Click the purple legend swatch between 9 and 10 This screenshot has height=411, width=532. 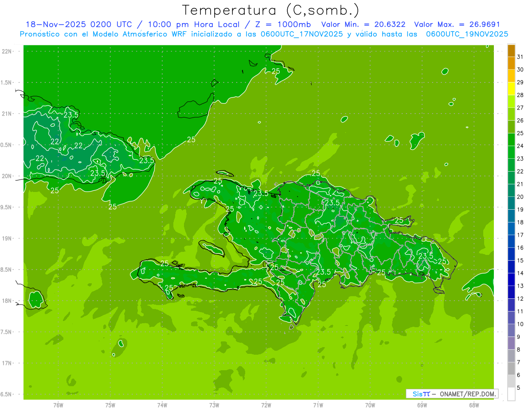coord(511,330)
